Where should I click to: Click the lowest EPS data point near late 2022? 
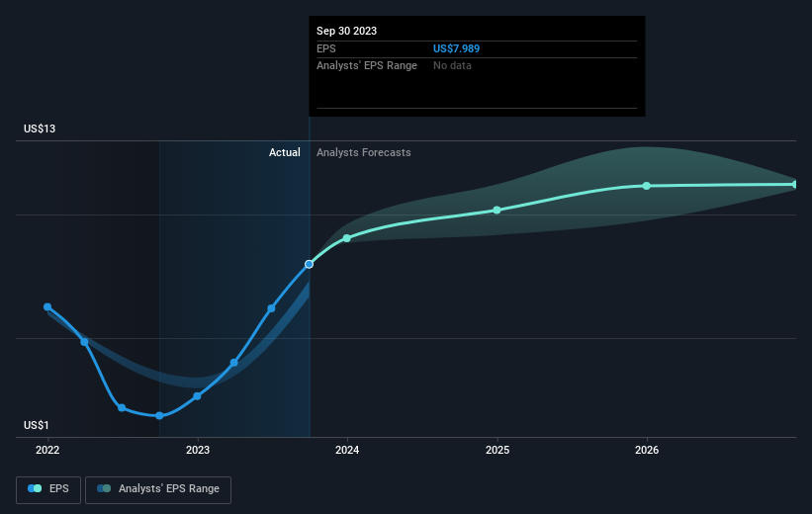tap(159, 416)
